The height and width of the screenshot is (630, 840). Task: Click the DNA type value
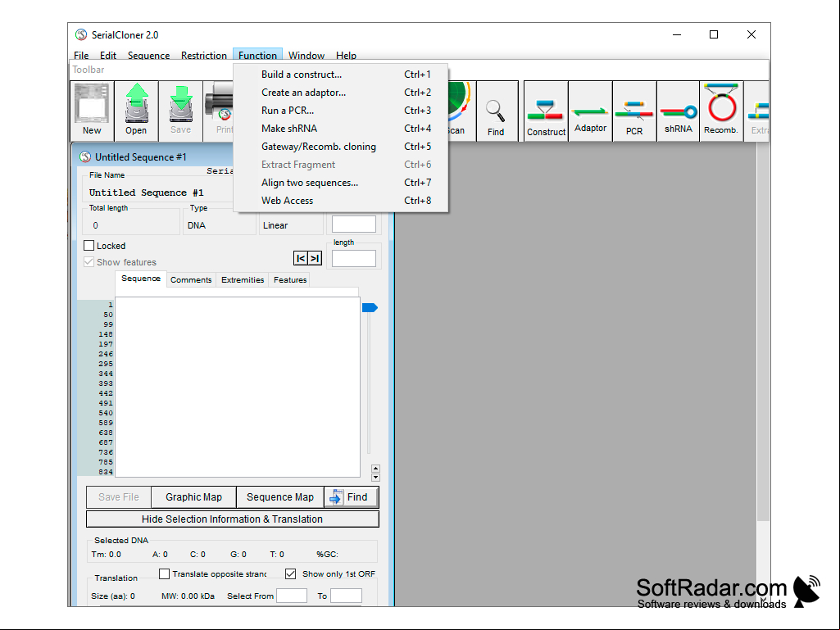tap(197, 225)
